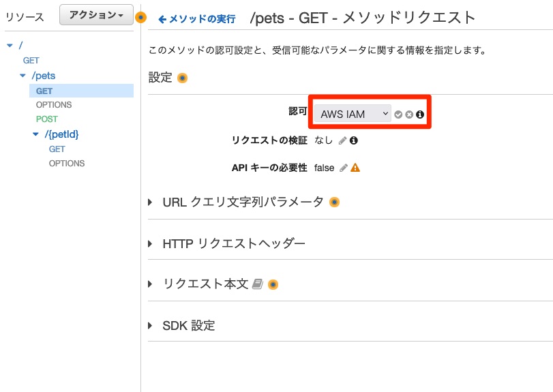
Task: Open the /{petId} resource
Action: (62, 134)
